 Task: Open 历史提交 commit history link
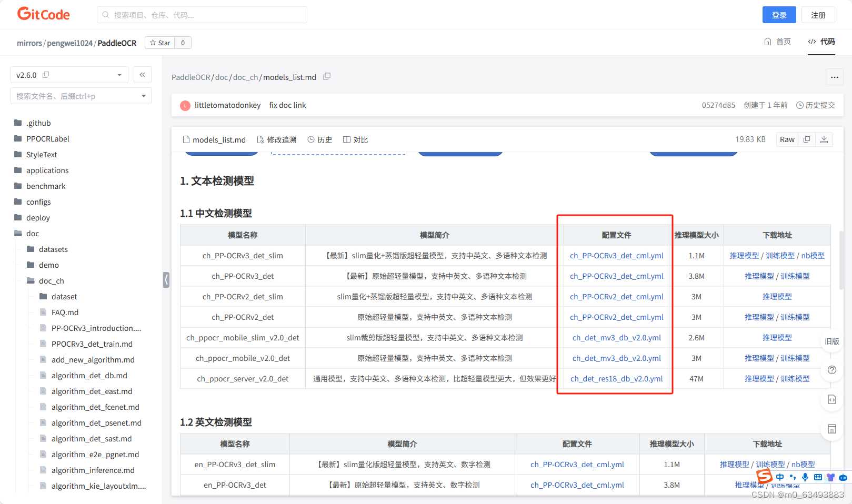[x=816, y=105]
